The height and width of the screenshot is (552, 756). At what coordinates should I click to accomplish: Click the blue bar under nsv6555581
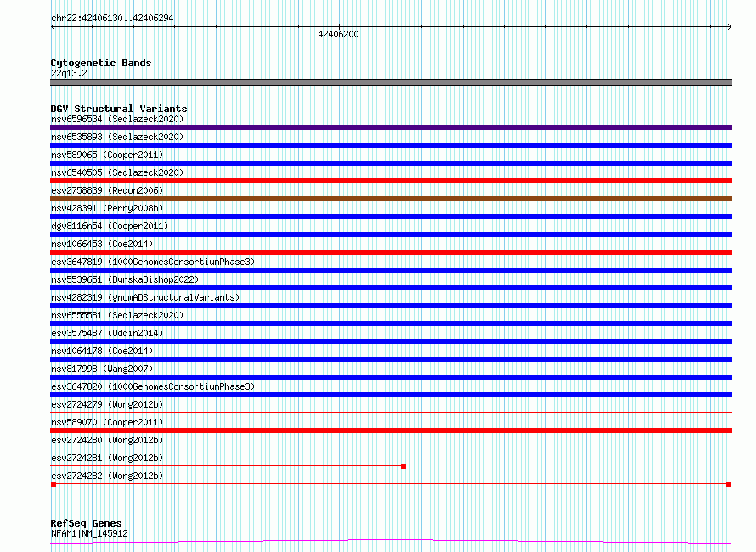(391, 324)
